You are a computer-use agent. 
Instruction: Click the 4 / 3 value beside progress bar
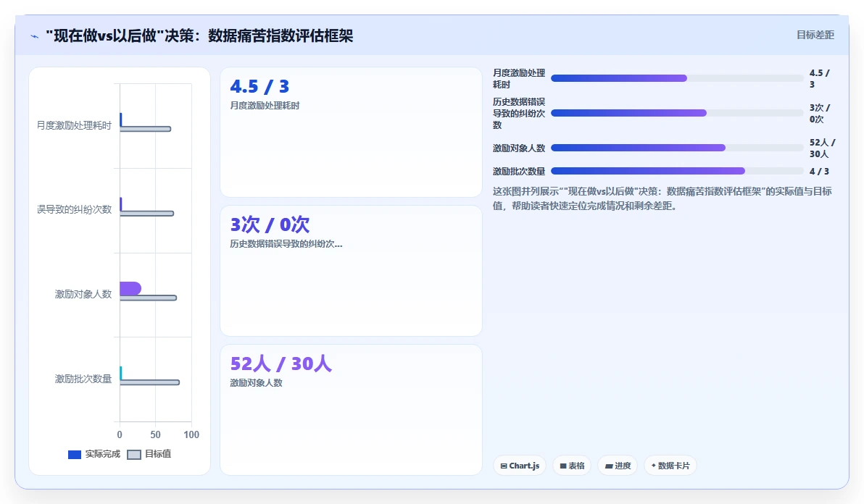819,171
